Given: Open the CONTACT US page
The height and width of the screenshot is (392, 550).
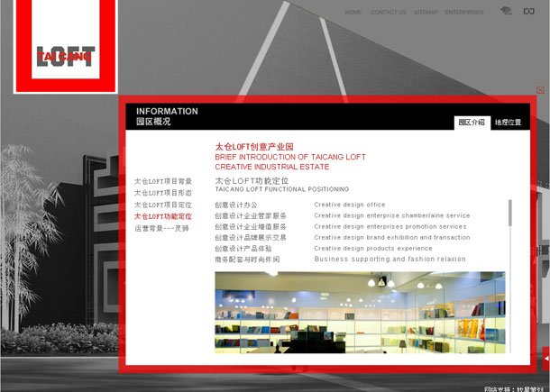Looking at the screenshot, I should 389,13.
